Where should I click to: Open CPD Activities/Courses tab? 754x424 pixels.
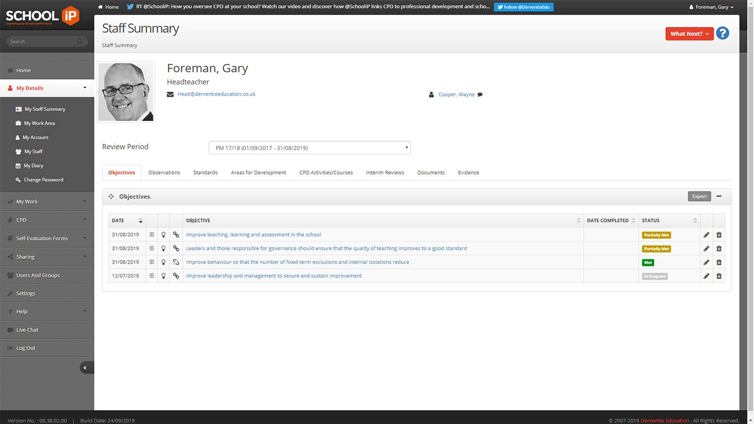(326, 173)
